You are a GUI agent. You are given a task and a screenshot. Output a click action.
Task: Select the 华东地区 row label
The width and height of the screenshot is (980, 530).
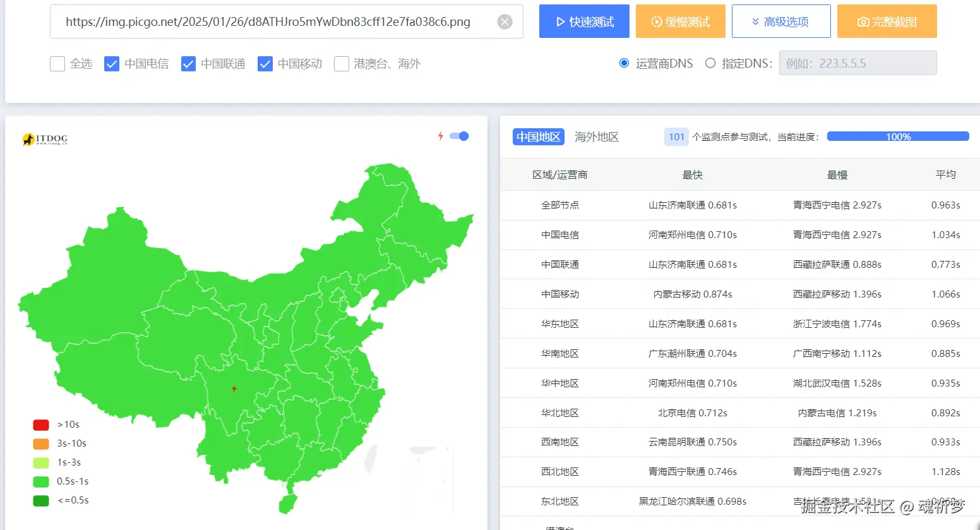[x=560, y=324]
